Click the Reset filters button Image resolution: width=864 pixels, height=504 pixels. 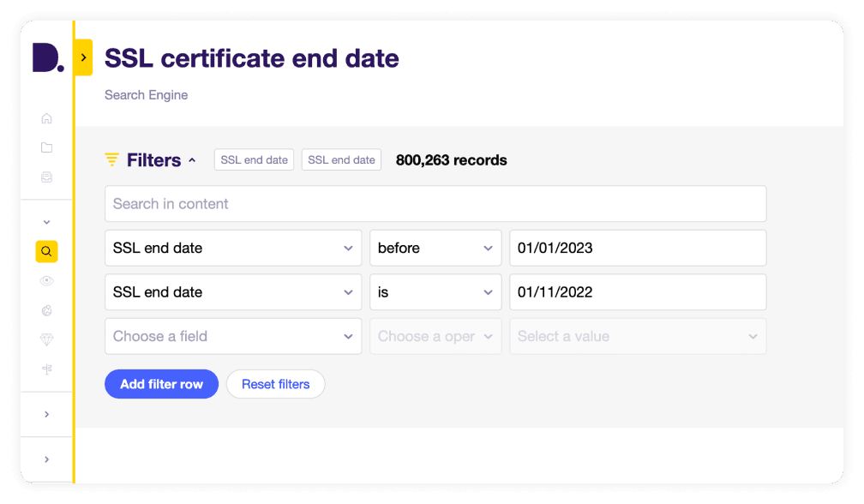coord(275,384)
